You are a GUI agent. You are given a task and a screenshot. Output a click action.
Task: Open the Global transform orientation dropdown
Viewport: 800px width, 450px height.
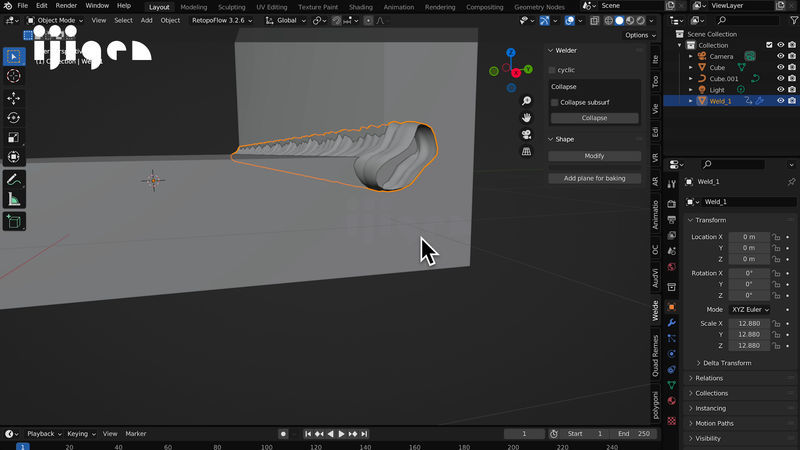tap(286, 20)
